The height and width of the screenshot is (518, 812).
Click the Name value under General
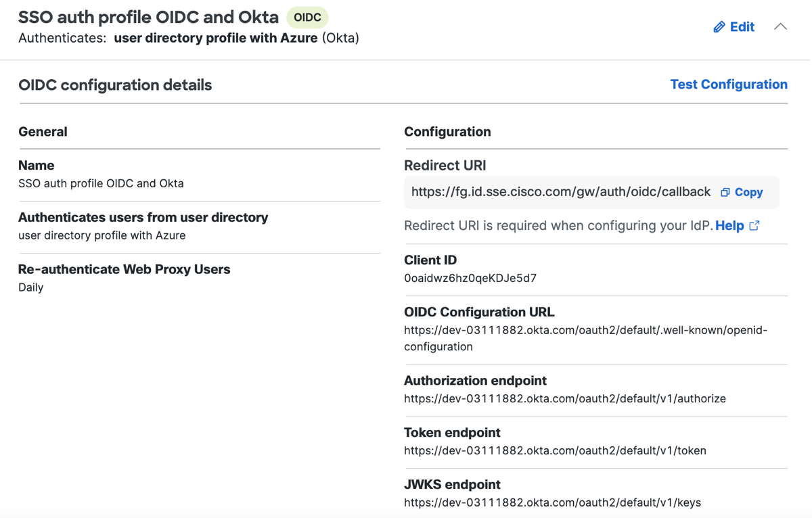(101, 183)
